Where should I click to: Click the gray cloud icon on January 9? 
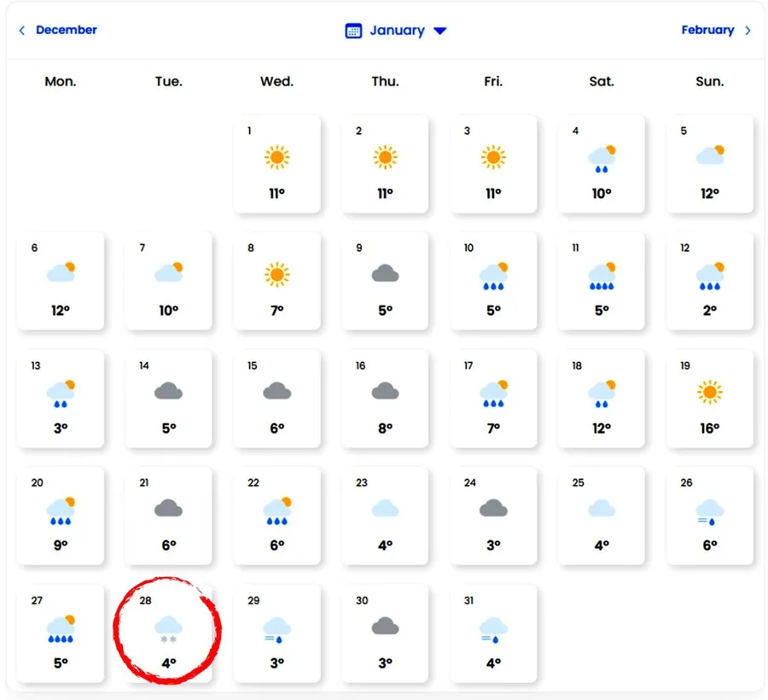pos(385,274)
